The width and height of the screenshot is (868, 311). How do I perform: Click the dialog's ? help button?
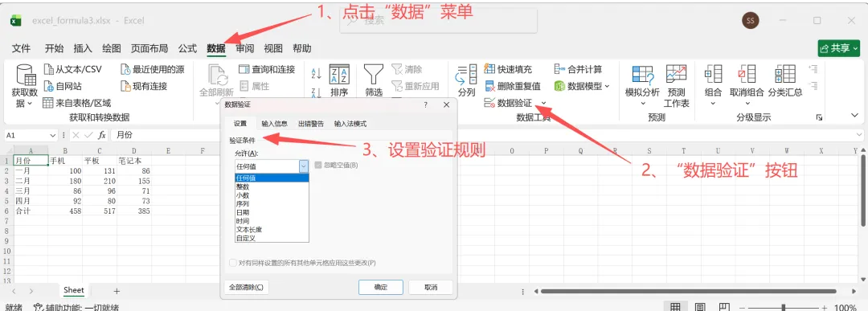[x=426, y=104]
